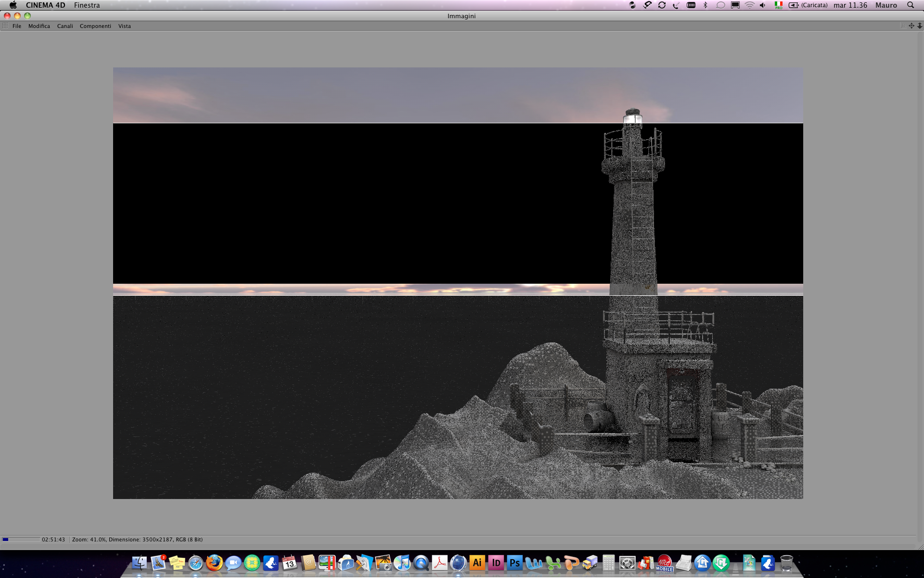
Task: Click the volume speaker menu icon
Action: click(763, 5)
